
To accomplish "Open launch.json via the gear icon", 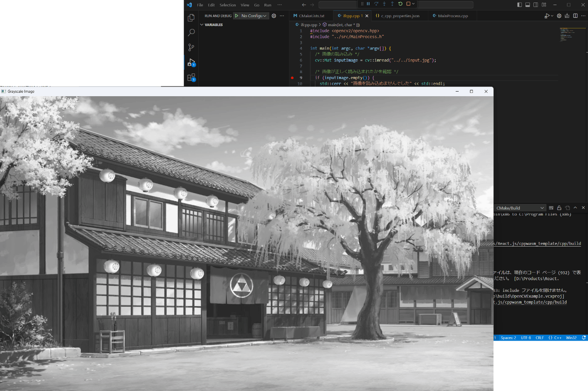I will click(x=274, y=16).
